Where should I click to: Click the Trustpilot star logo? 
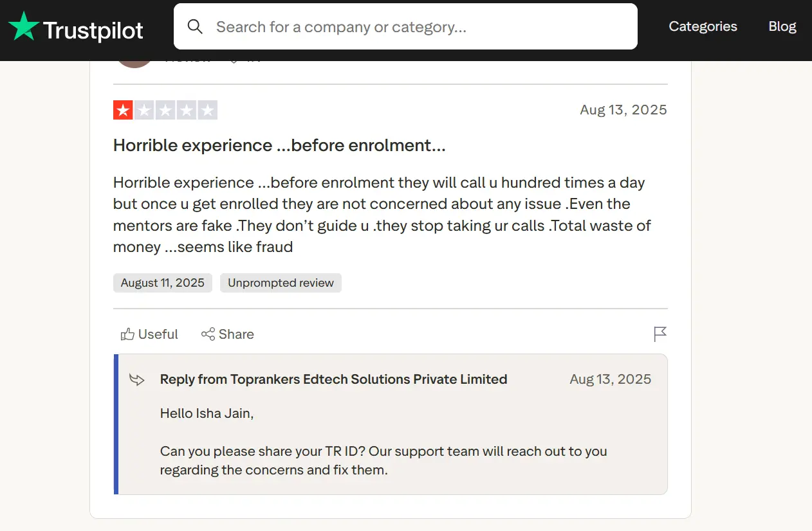coord(24,26)
